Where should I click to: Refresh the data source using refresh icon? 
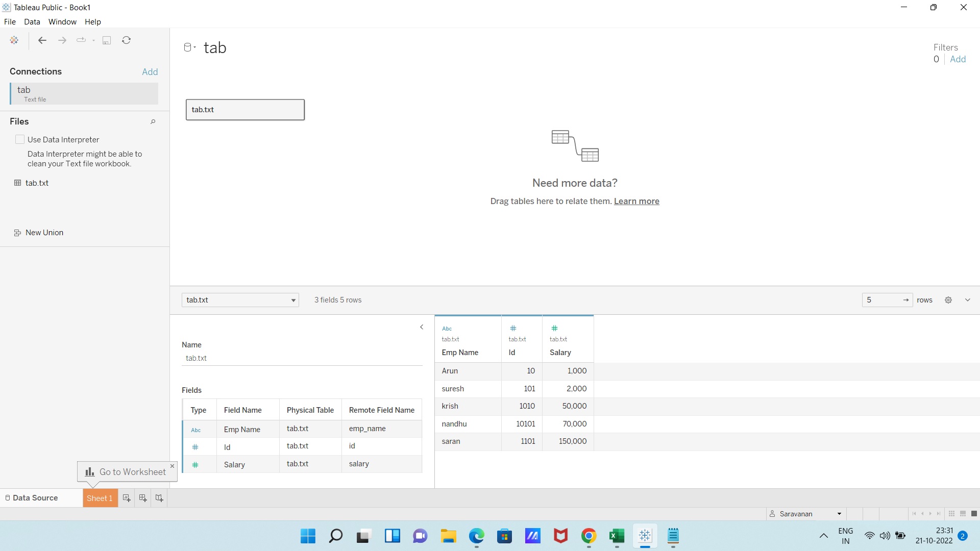(126, 40)
